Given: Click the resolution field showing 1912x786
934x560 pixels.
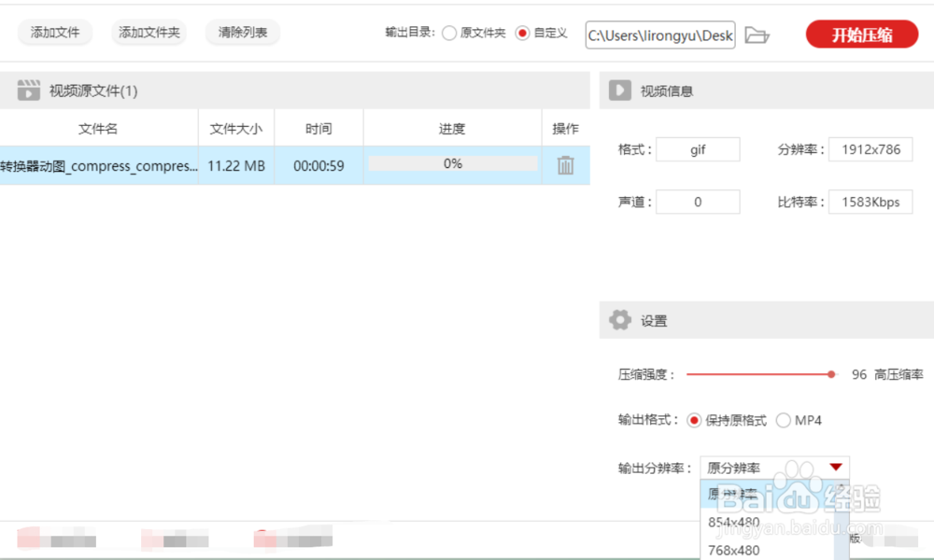Looking at the screenshot, I should (x=870, y=148).
